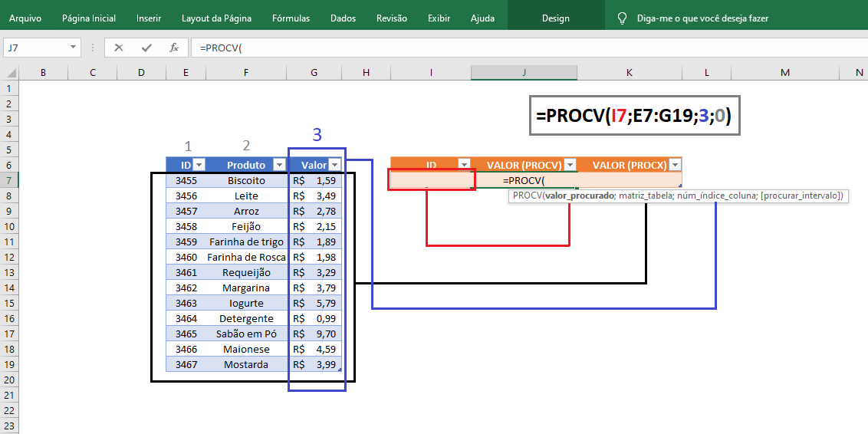Switch to the Exibir tab
The width and height of the screenshot is (868, 434).
(x=439, y=18)
